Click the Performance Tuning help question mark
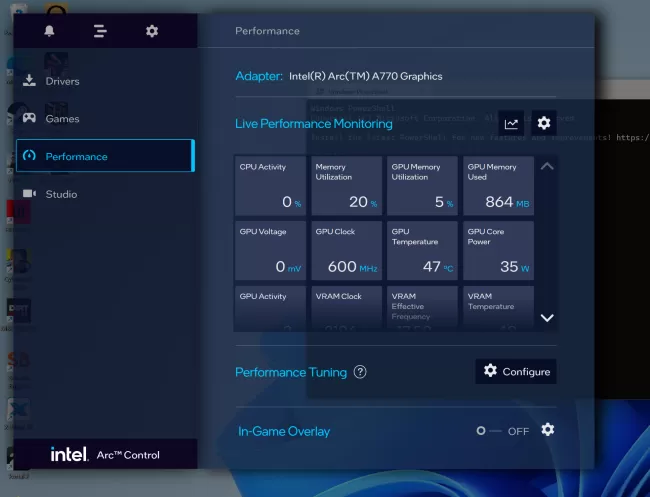This screenshot has width=650, height=497. pyautogui.click(x=360, y=372)
